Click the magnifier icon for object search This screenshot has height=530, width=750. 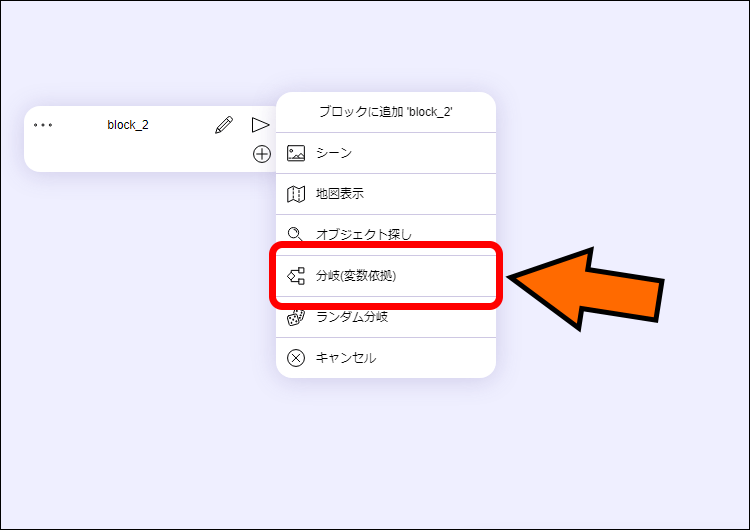(296, 234)
